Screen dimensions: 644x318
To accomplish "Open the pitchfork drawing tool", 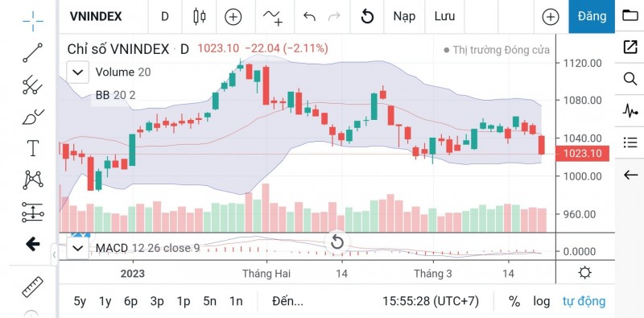I will [x=32, y=85].
